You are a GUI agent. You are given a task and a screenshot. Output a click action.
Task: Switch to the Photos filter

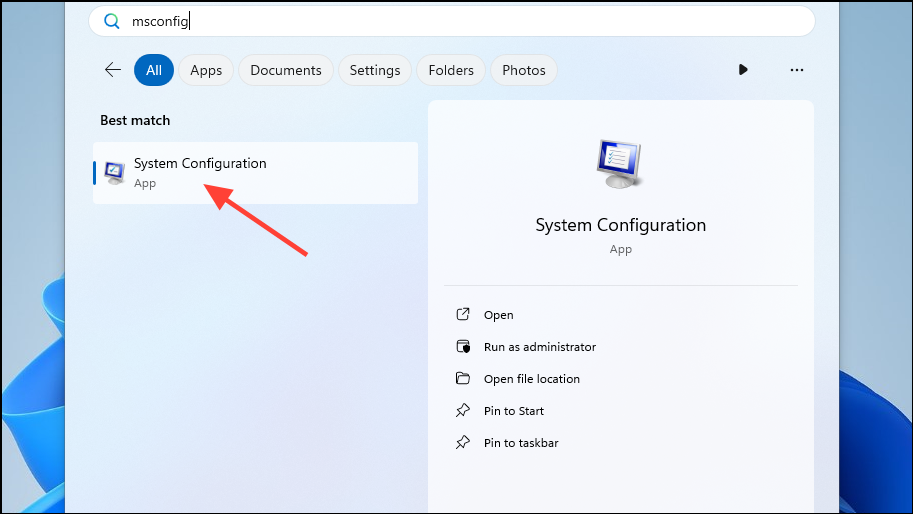pos(523,70)
